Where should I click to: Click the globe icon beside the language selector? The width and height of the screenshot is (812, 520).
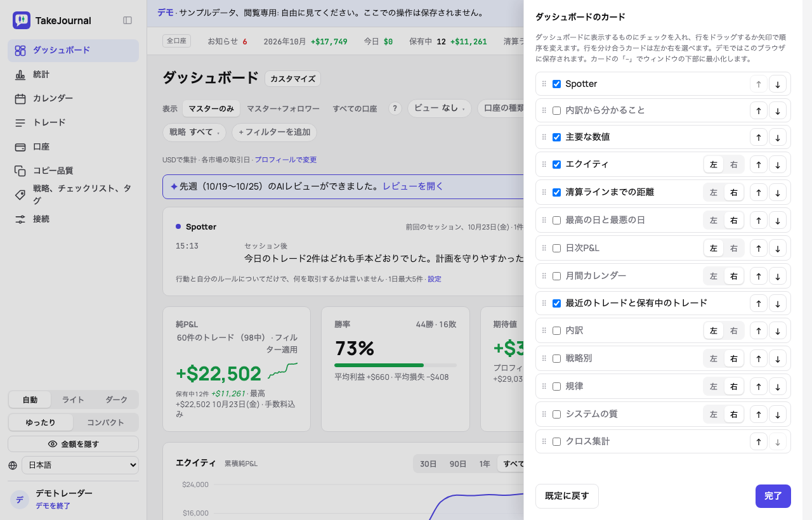(x=13, y=465)
